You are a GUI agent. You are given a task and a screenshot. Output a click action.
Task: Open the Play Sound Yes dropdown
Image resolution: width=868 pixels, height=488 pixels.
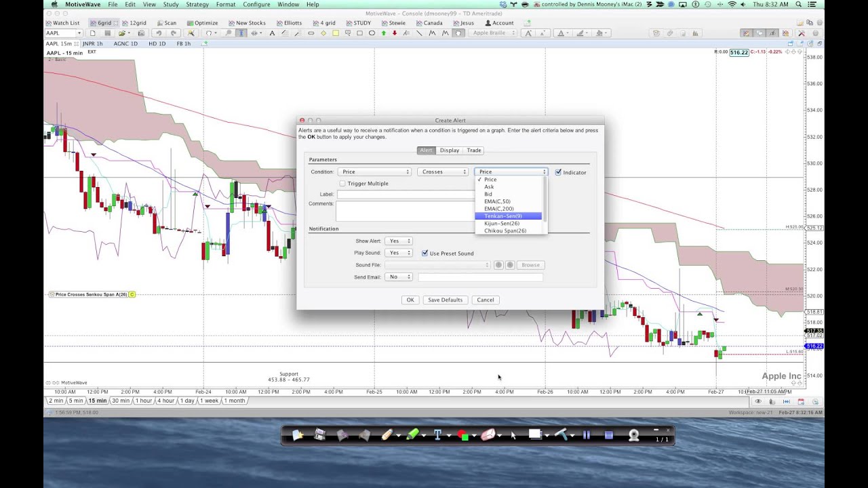pyautogui.click(x=399, y=253)
